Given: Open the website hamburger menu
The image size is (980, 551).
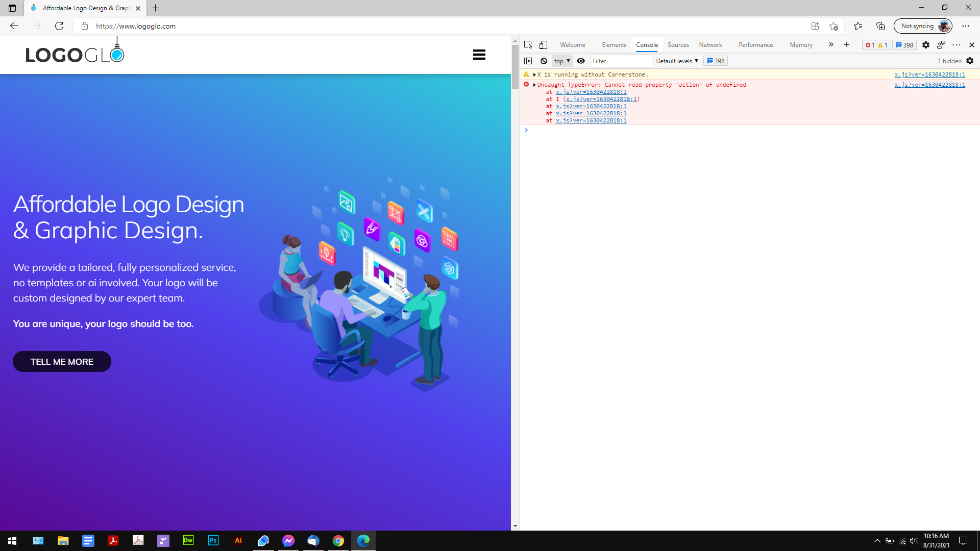Looking at the screenshot, I should [479, 55].
